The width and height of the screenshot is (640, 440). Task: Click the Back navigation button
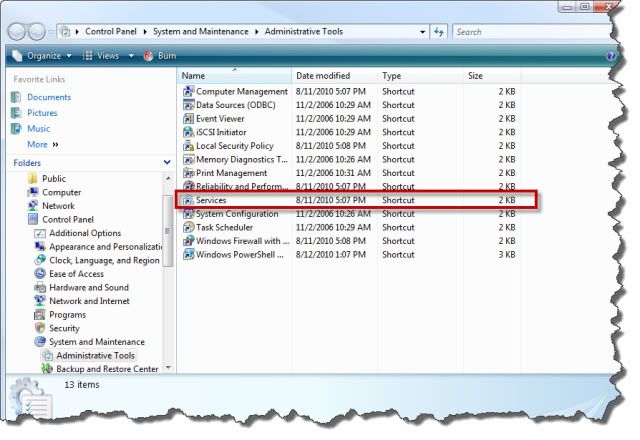tap(17, 32)
